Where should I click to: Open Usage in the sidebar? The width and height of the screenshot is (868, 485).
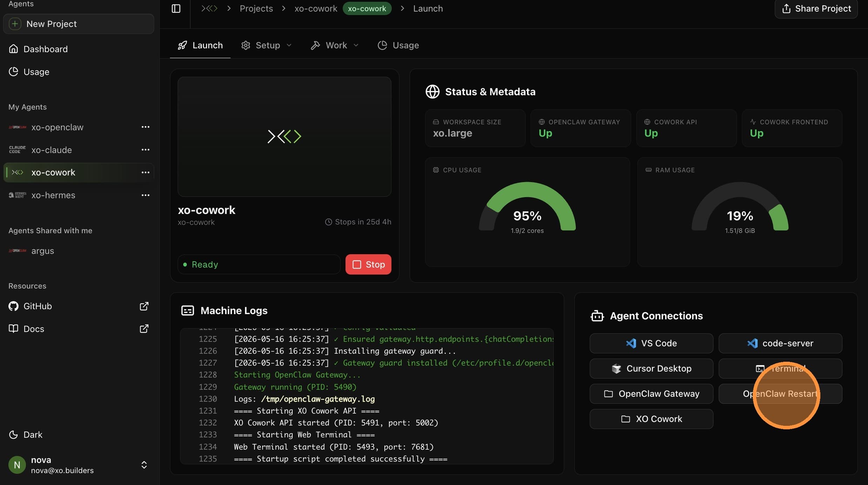[78, 72]
